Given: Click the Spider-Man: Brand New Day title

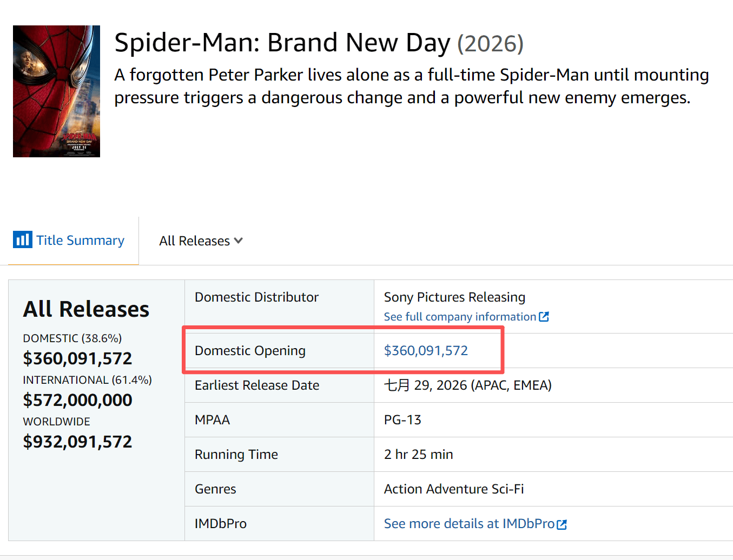Looking at the screenshot, I should [x=282, y=43].
